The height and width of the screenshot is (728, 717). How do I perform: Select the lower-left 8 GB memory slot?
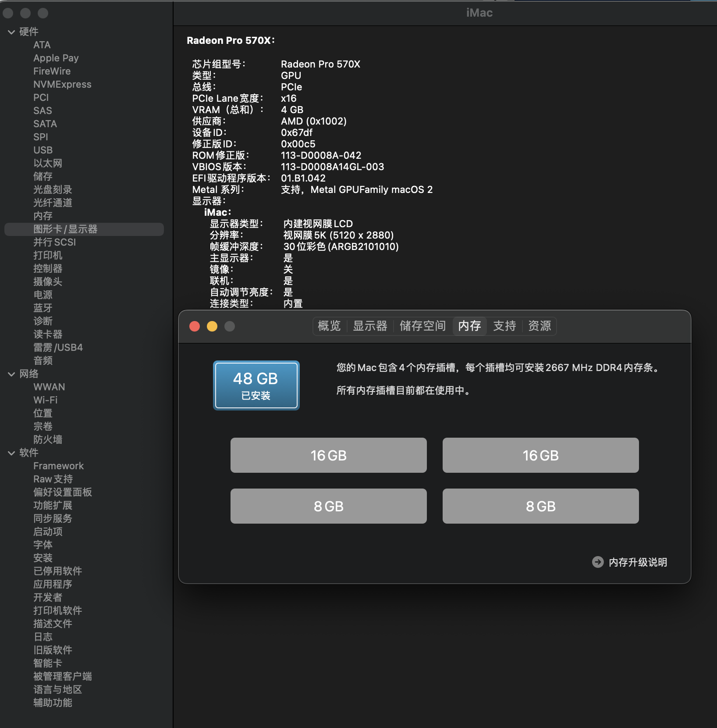point(329,506)
